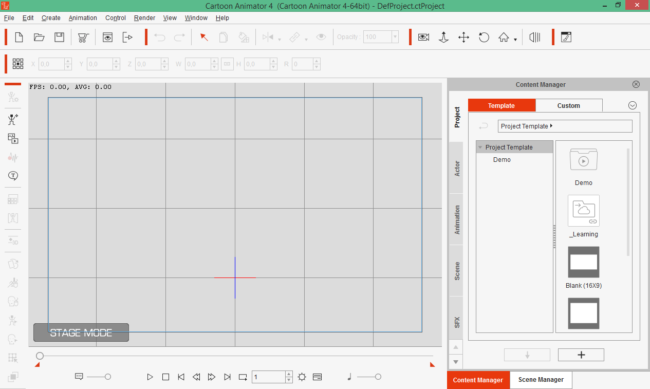Open the Timeline editor icon in toolbar
The width and height of the screenshot is (650, 389).
(x=566, y=37)
